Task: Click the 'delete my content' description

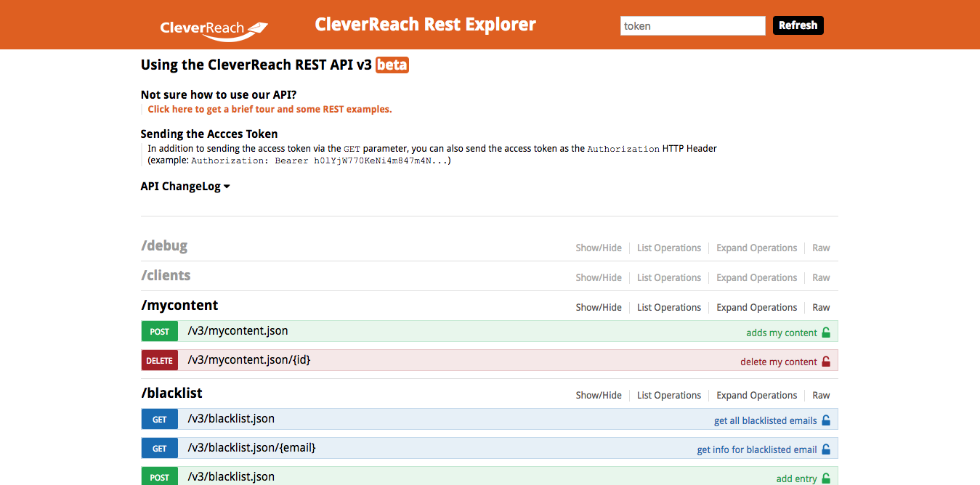Action: [x=779, y=362]
